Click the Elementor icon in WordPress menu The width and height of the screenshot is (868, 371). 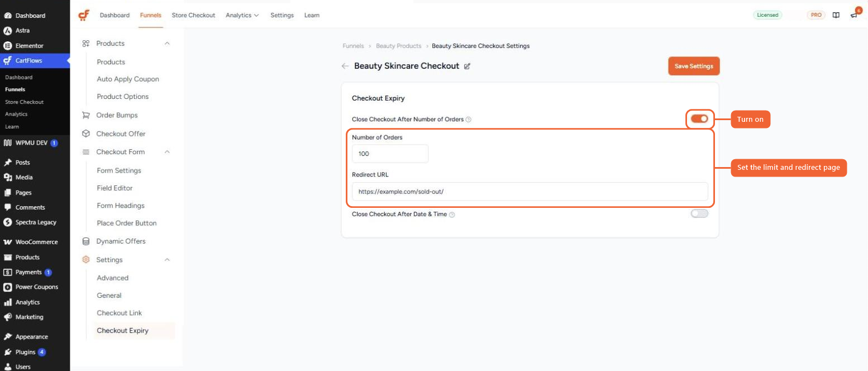tap(8, 46)
